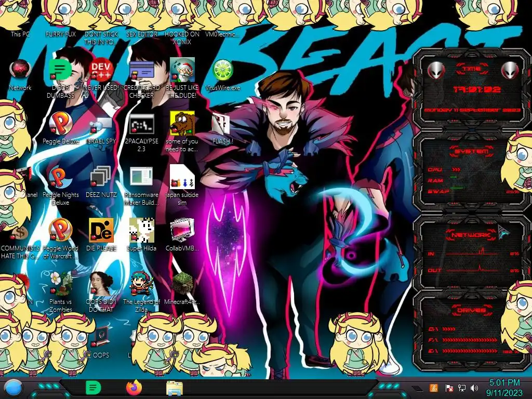Open CollabVMB... monitor icon
This screenshot has height=399, width=532.
pos(182,230)
